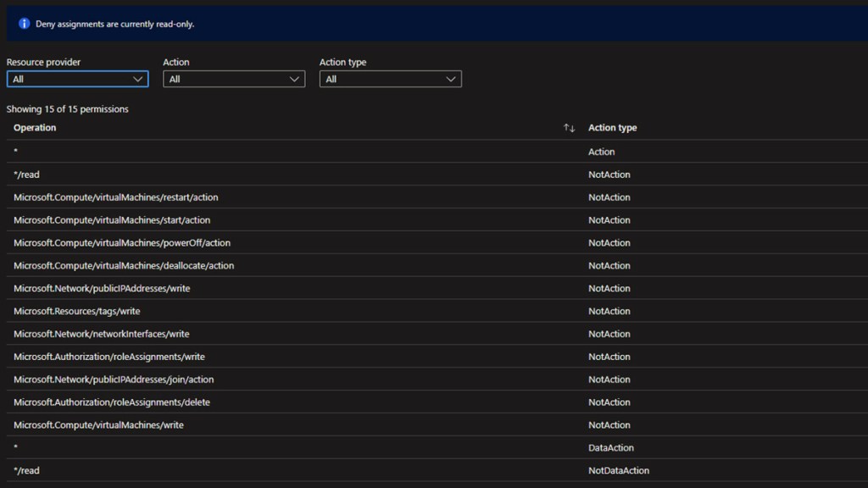Click NotAction in the tags/write row

point(609,311)
